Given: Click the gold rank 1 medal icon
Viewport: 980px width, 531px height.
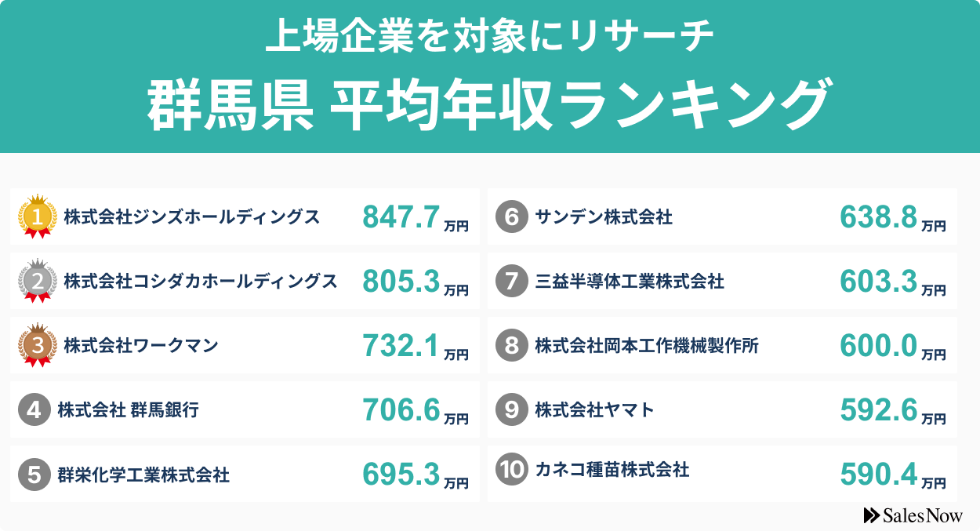Looking at the screenshot, I should [x=37, y=215].
